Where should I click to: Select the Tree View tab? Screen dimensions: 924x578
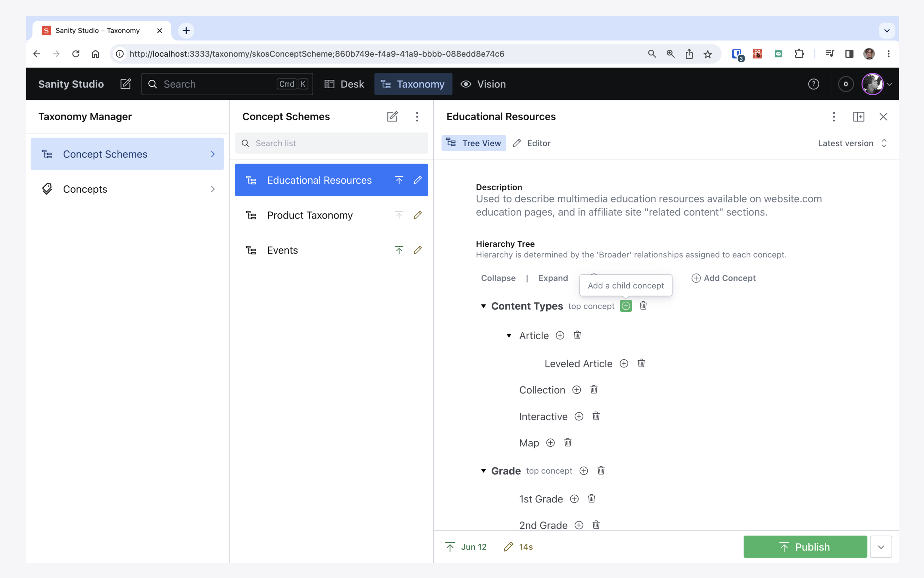click(x=474, y=143)
